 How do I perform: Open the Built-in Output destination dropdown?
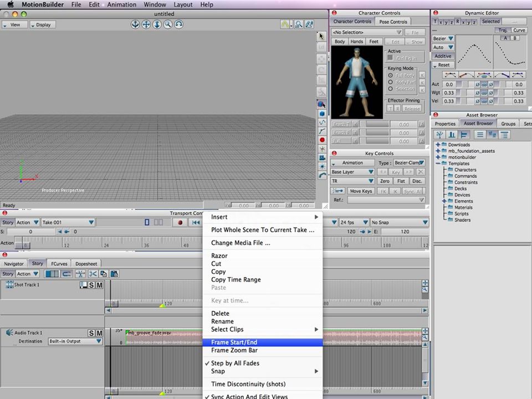pyautogui.click(x=75, y=341)
